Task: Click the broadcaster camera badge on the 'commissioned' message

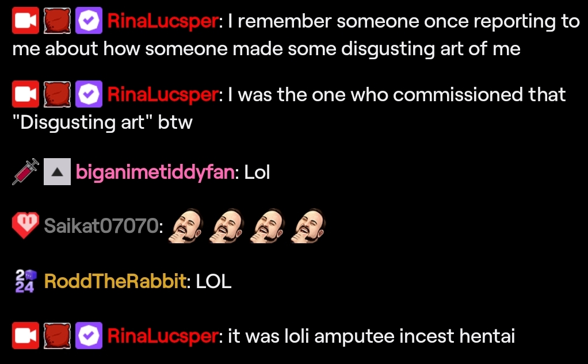Action: click(25, 94)
